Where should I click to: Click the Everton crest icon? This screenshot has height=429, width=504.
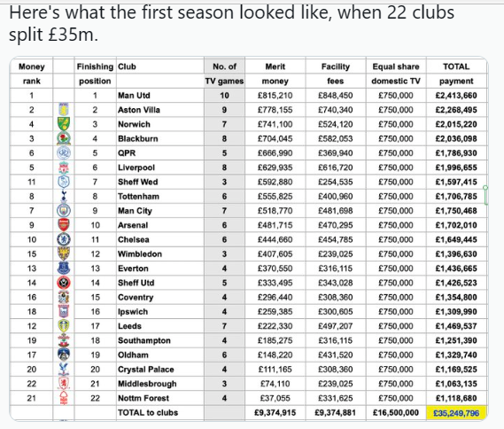pyautogui.click(x=64, y=269)
